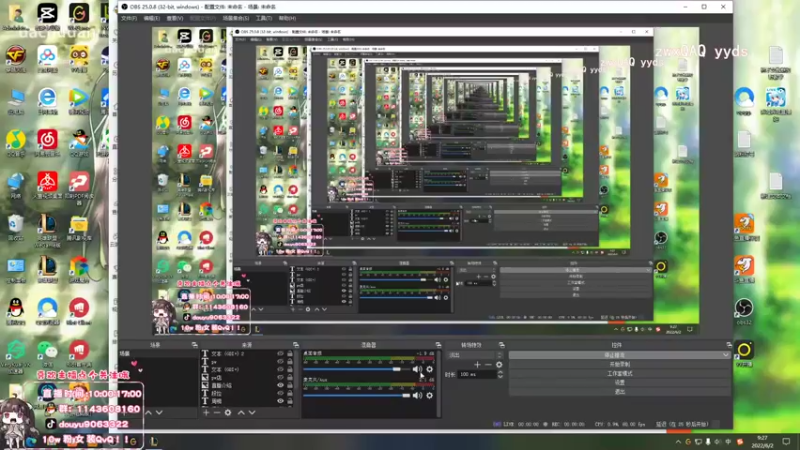Toggle lock of image source in fifth row

[290, 385]
